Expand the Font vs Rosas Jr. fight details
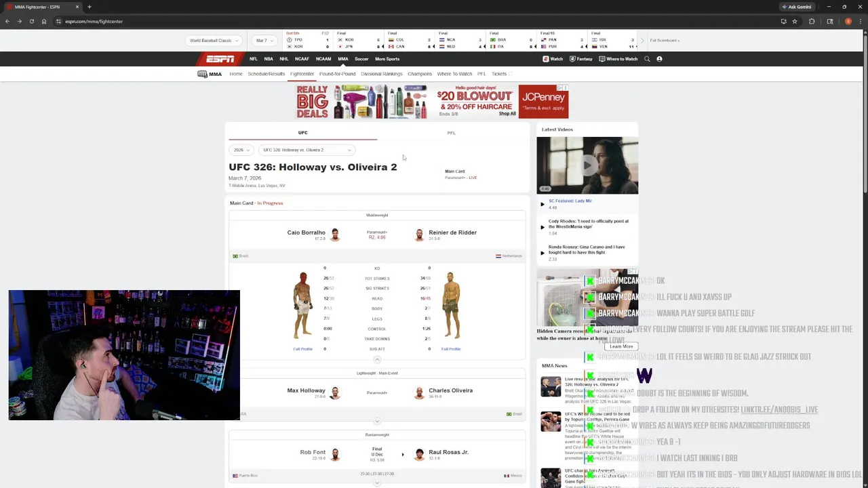 pyautogui.click(x=377, y=483)
